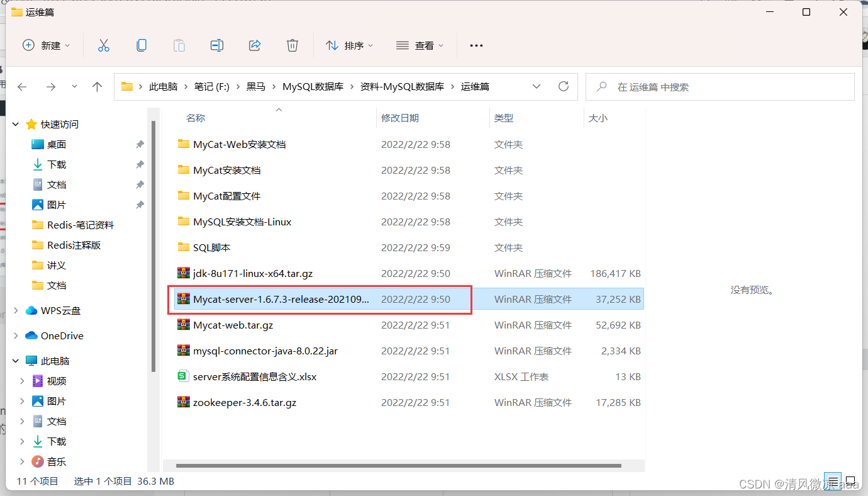This screenshot has width=868, height=496.
Task: Collapse the 快速访问 section
Action: pos(16,124)
